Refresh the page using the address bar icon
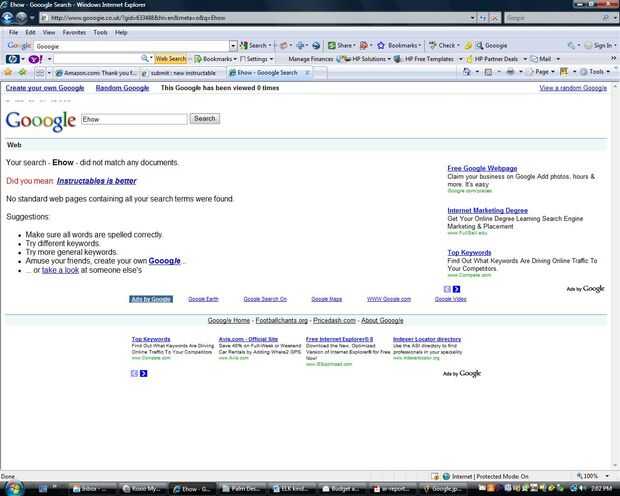Image resolution: width=620 pixels, height=496 pixels. pos(483,18)
